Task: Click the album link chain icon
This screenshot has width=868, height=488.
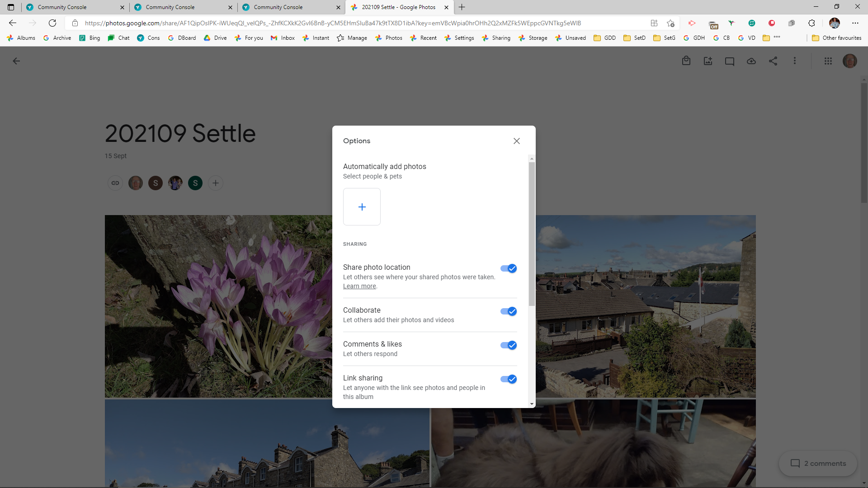Action: point(115,183)
